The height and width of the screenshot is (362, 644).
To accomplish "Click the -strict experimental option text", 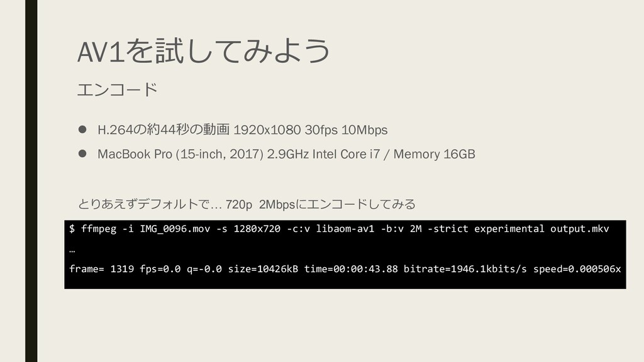I will 486,229.
